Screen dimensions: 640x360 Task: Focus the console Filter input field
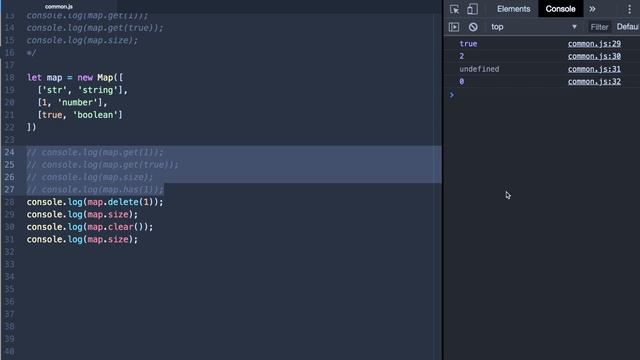pos(599,27)
